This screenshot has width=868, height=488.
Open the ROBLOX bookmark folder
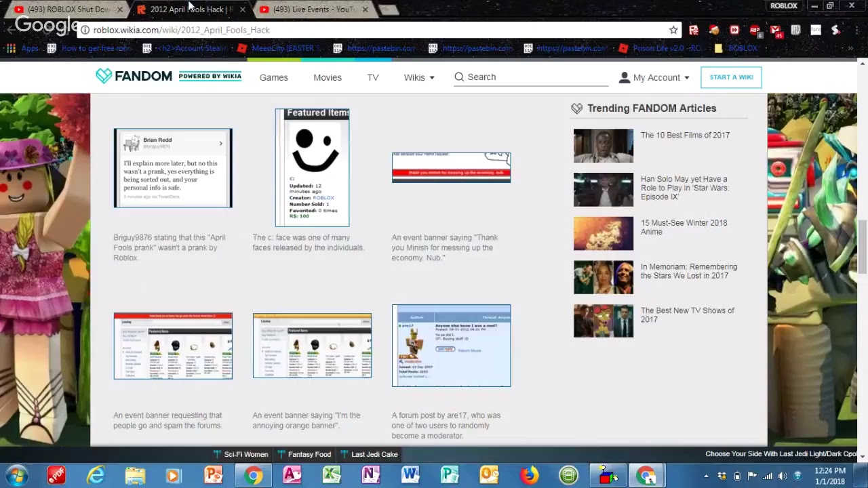tap(736, 48)
